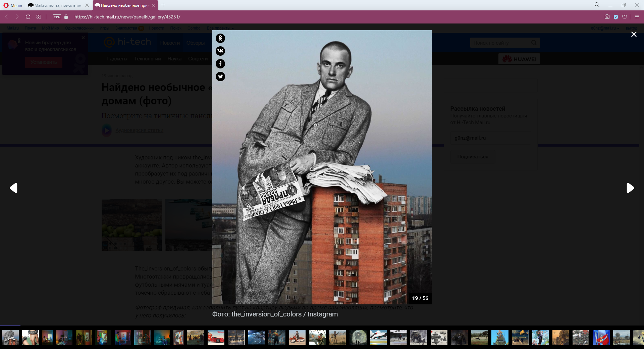This screenshot has height=349, width=644.
Task: Go to the previous gallery photo
Action: tap(13, 188)
